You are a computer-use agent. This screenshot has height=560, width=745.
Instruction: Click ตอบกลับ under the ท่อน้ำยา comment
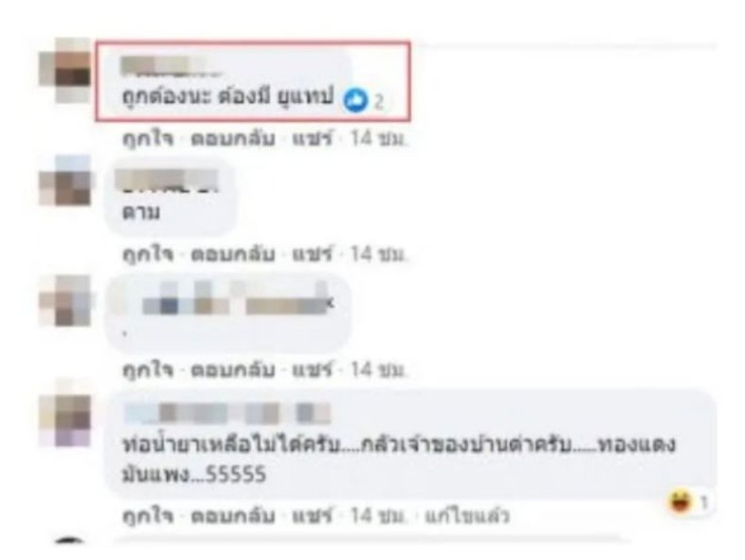[233, 516]
